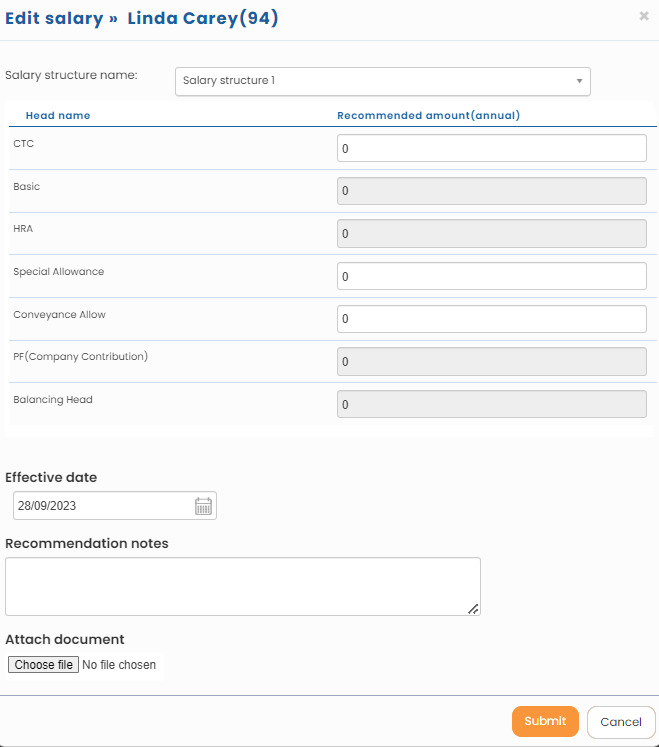Click the Conveyance Allow amount input
Screen dimensions: 659x747
(491, 319)
